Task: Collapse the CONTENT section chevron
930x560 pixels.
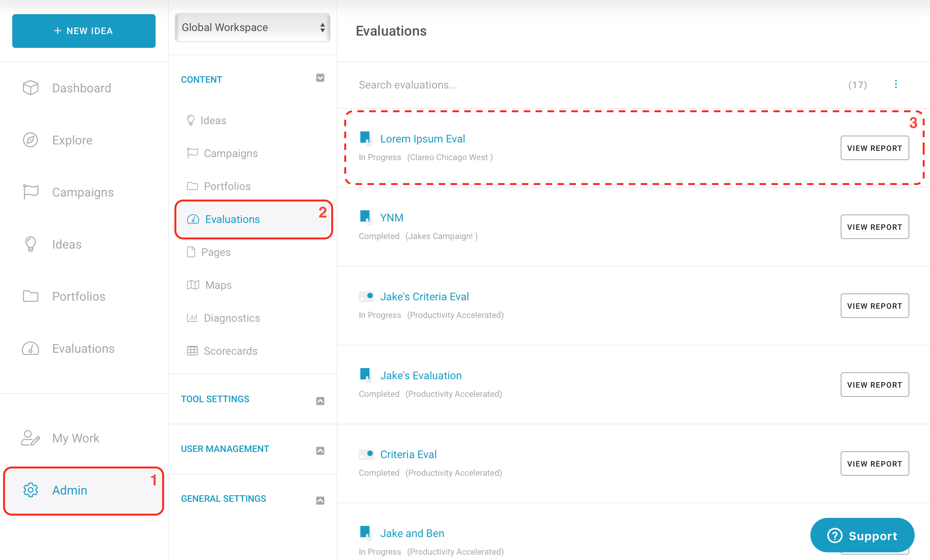Action: pos(320,78)
